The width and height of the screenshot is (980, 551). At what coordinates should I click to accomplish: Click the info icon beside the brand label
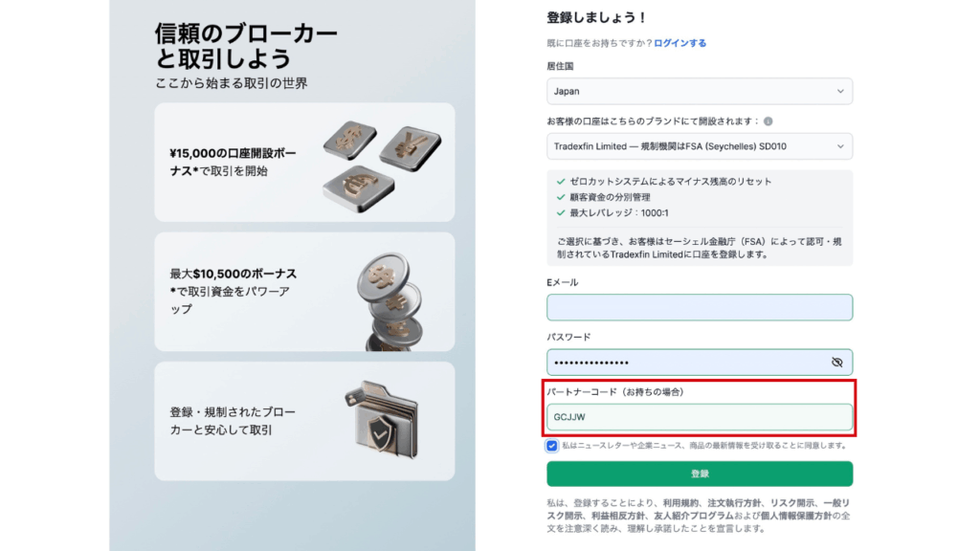click(x=768, y=121)
